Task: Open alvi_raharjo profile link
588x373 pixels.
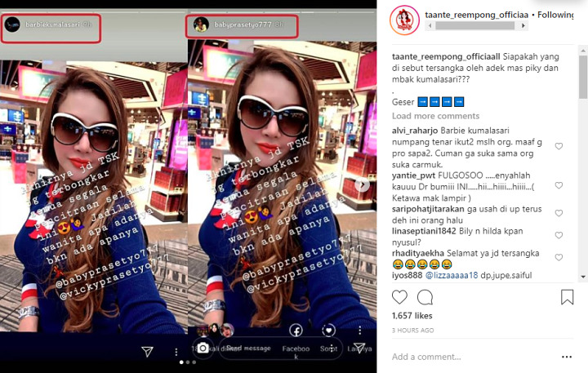Action: (415, 131)
